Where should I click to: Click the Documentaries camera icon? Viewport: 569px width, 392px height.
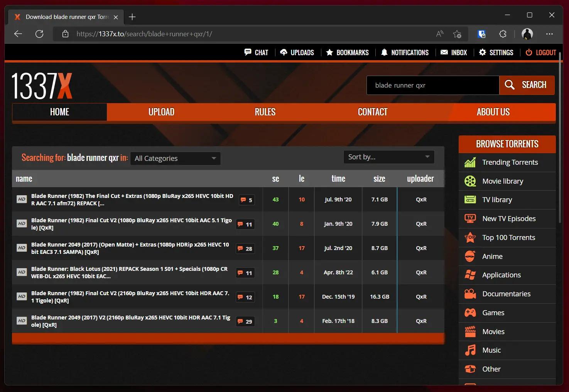pos(470,294)
